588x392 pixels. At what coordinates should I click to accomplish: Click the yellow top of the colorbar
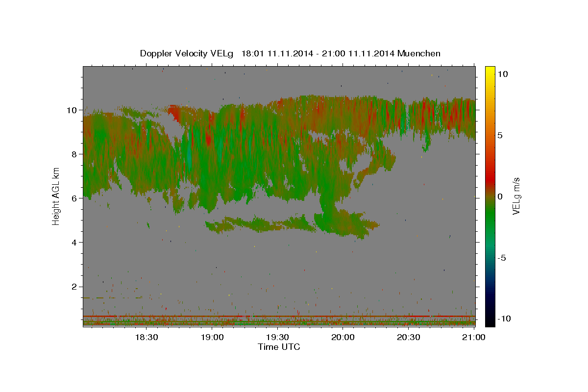click(490, 71)
